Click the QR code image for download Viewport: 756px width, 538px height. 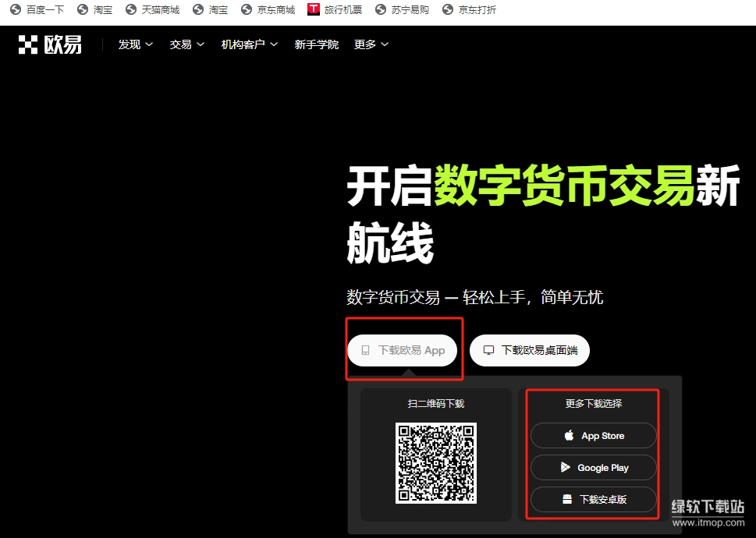(435, 462)
